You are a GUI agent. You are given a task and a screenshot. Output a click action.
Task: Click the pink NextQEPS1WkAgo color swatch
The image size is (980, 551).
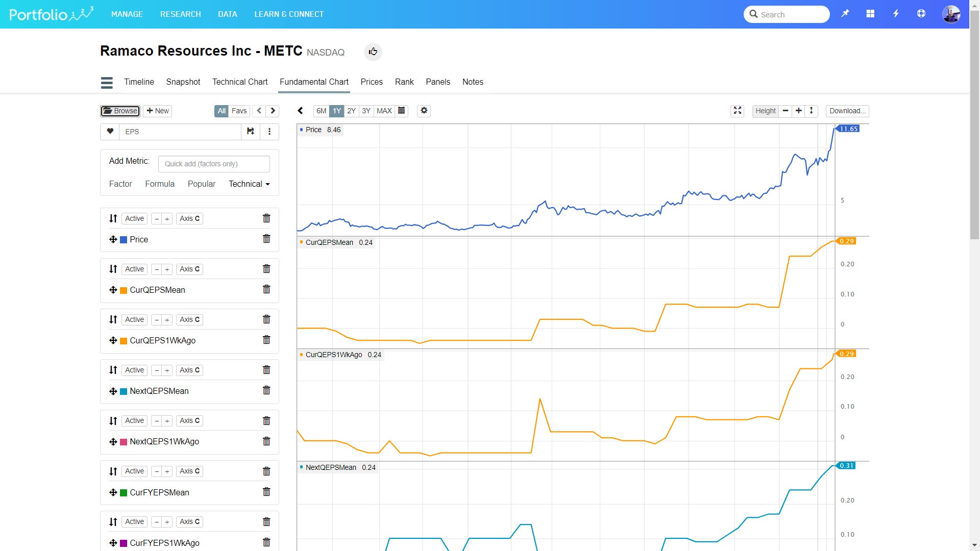(124, 442)
